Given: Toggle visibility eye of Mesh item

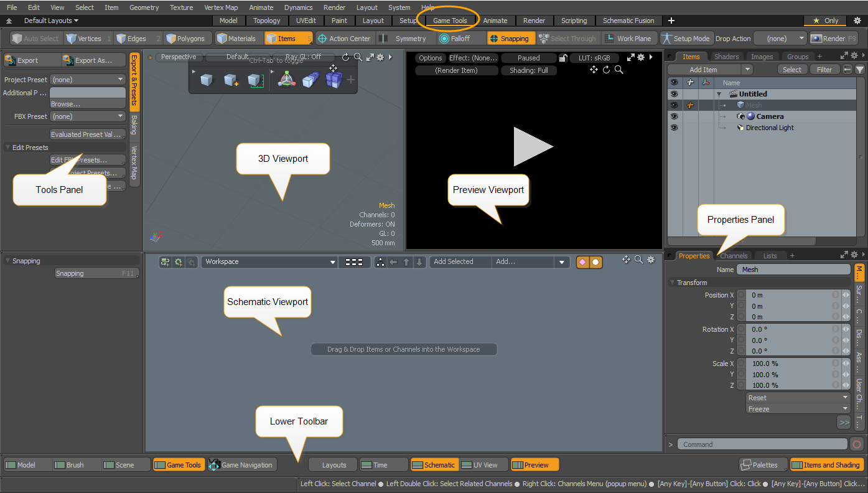Looking at the screenshot, I should pos(673,105).
